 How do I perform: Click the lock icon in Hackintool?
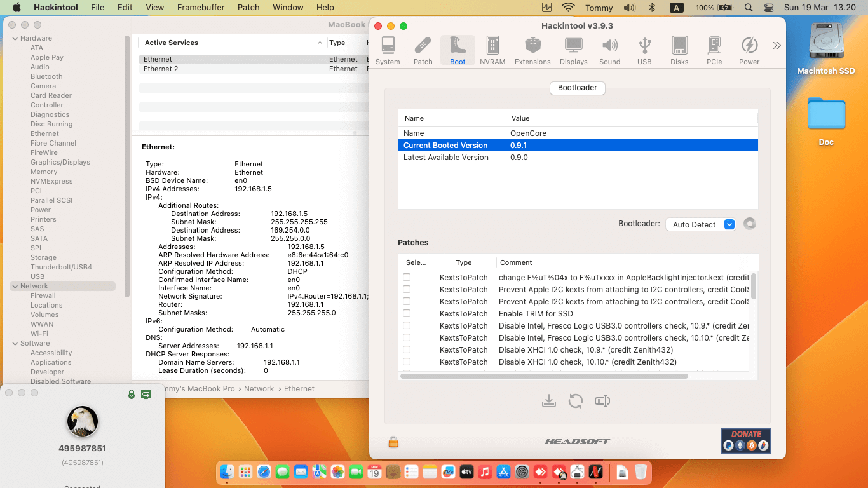393,442
